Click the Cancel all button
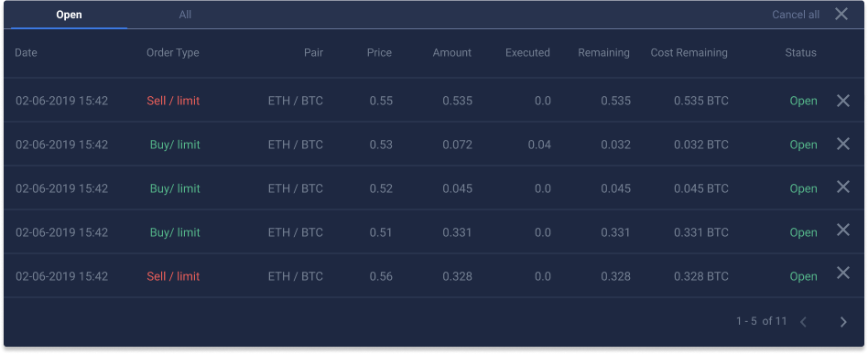The width and height of the screenshot is (868, 354). click(x=796, y=15)
